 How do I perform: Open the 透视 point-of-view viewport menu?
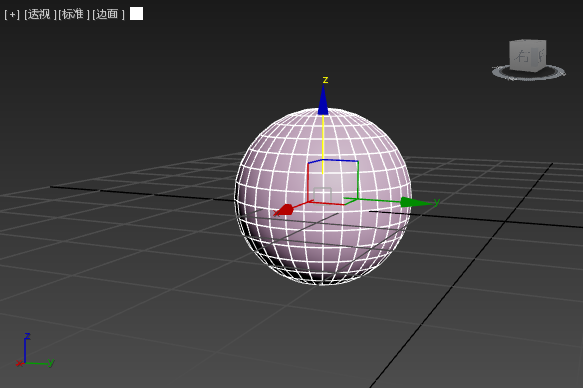pyautogui.click(x=40, y=14)
